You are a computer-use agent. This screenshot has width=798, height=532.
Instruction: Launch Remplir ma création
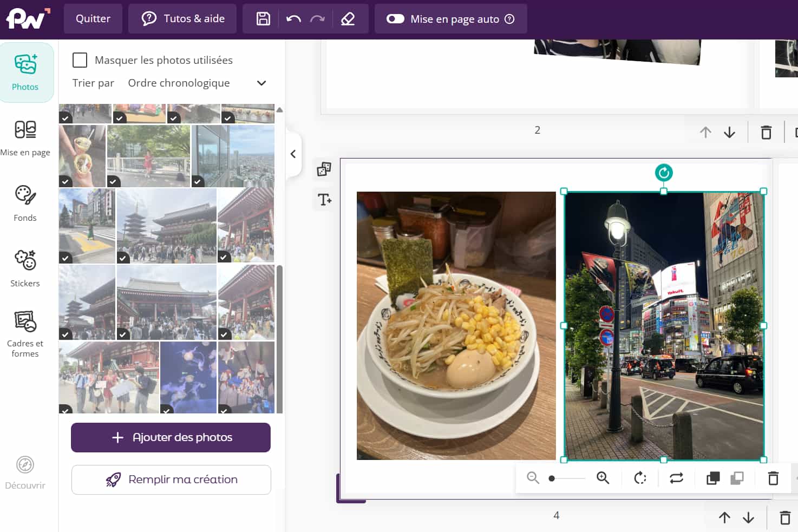click(x=171, y=480)
